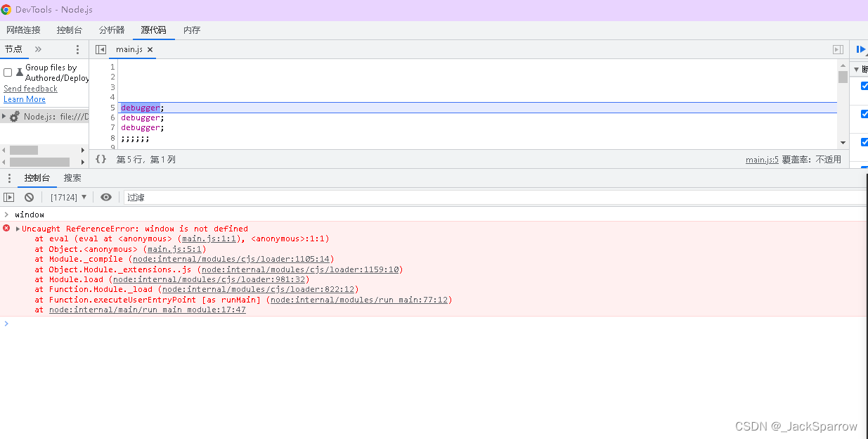Open the live expression eye icon
Image resolution: width=868 pixels, height=439 pixels.
click(106, 197)
